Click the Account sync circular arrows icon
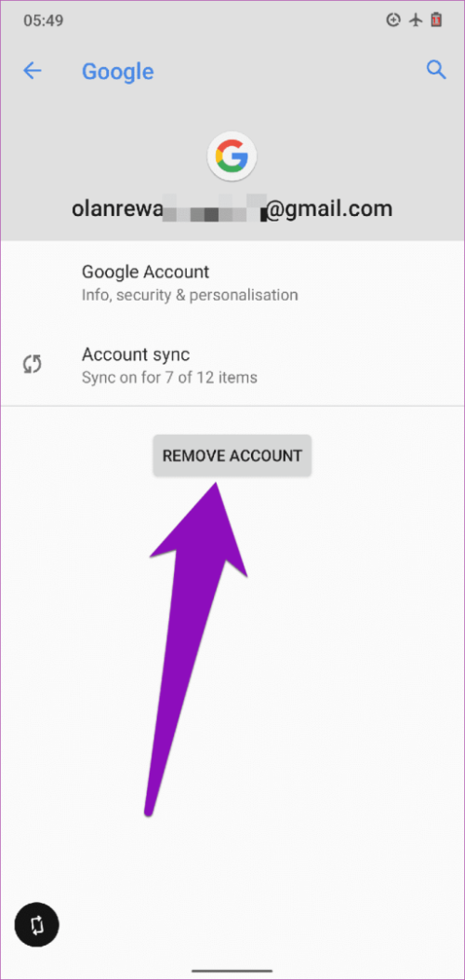 pyautogui.click(x=32, y=365)
